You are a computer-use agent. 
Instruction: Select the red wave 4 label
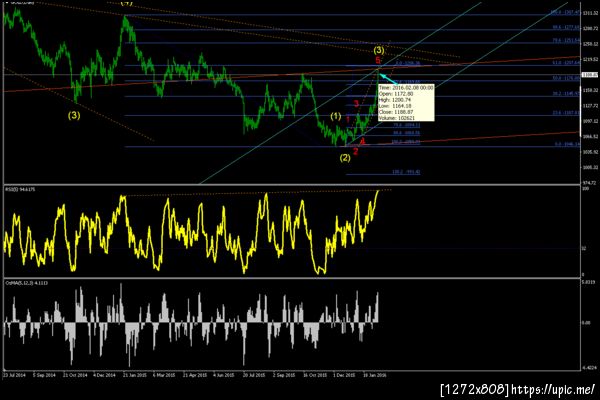pyautogui.click(x=362, y=142)
